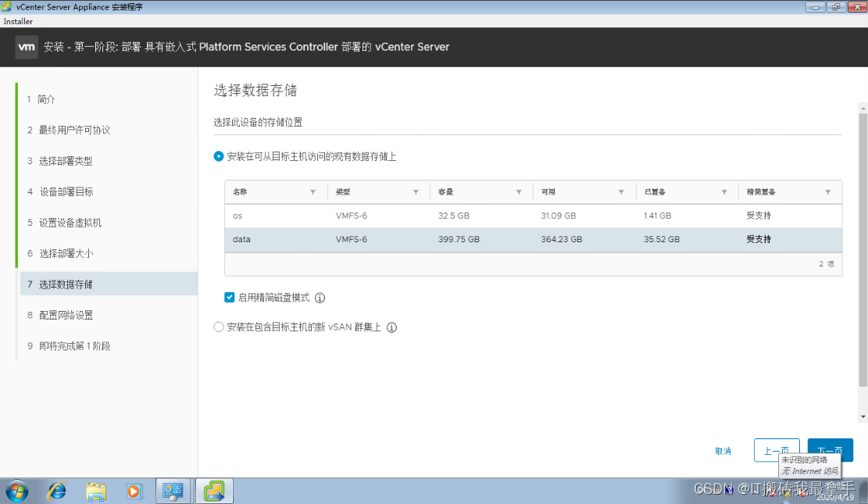Click the vCenter installer title bar icon
This screenshot has width=868, height=504.
coord(7,7)
